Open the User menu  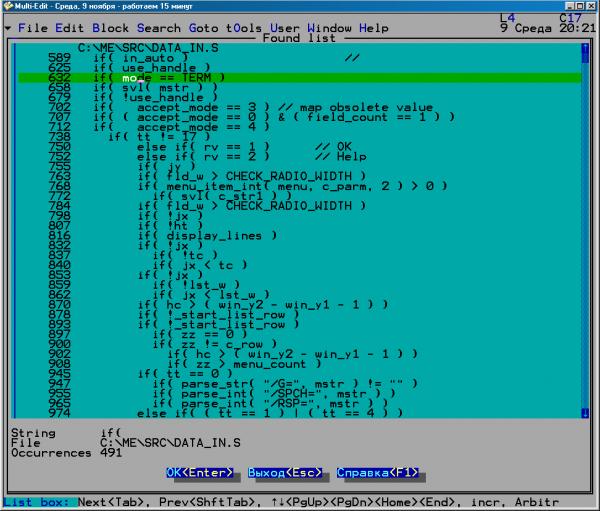click(x=287, y=28)
